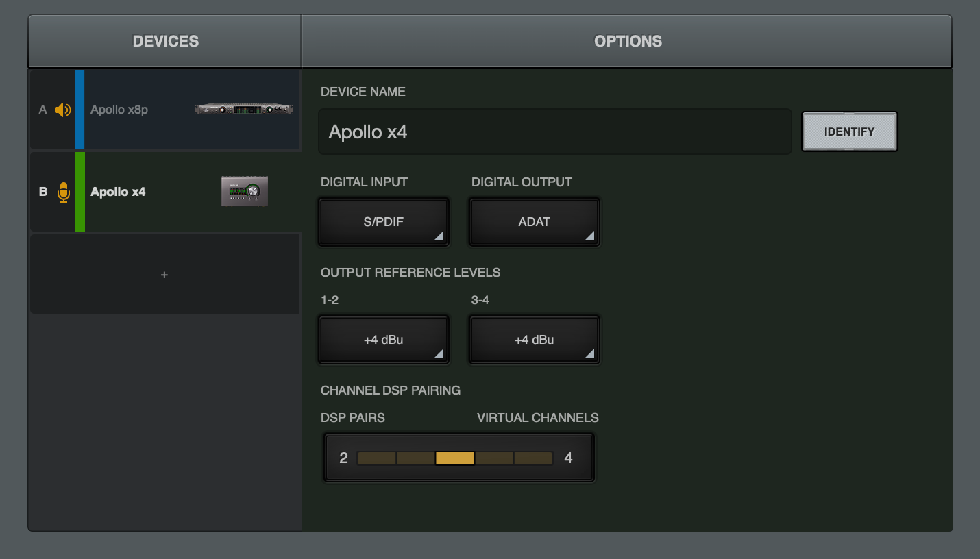Change outputs 3-4 from +4 dBu
Viewport: 980px width, 559px height.
click(x=534, y=339)
